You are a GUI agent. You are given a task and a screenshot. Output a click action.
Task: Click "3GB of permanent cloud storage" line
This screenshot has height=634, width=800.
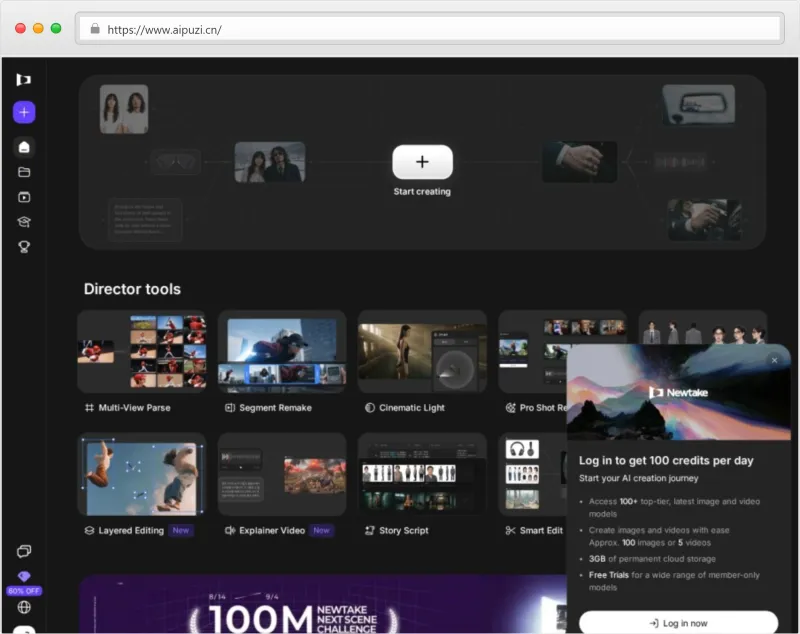pos(652,559)
